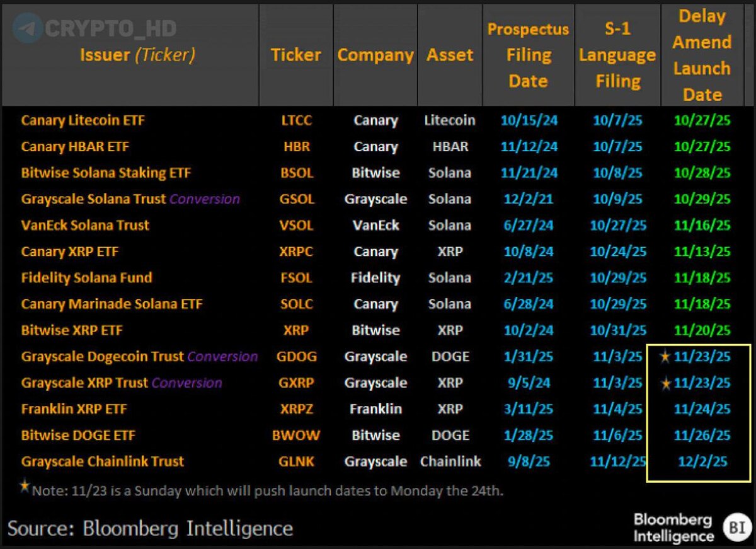Image resolution: width=756 pixels, height=549 pixels.
Task: Click the star beside Grayscale Dogecoin launch date
Action: click(665, 357)
